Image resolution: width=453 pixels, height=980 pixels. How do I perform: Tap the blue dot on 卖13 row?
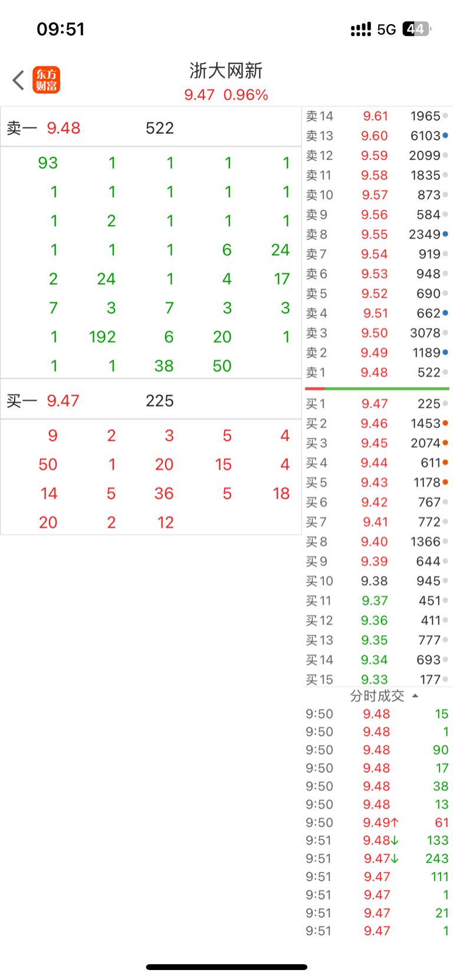(445, 136)
